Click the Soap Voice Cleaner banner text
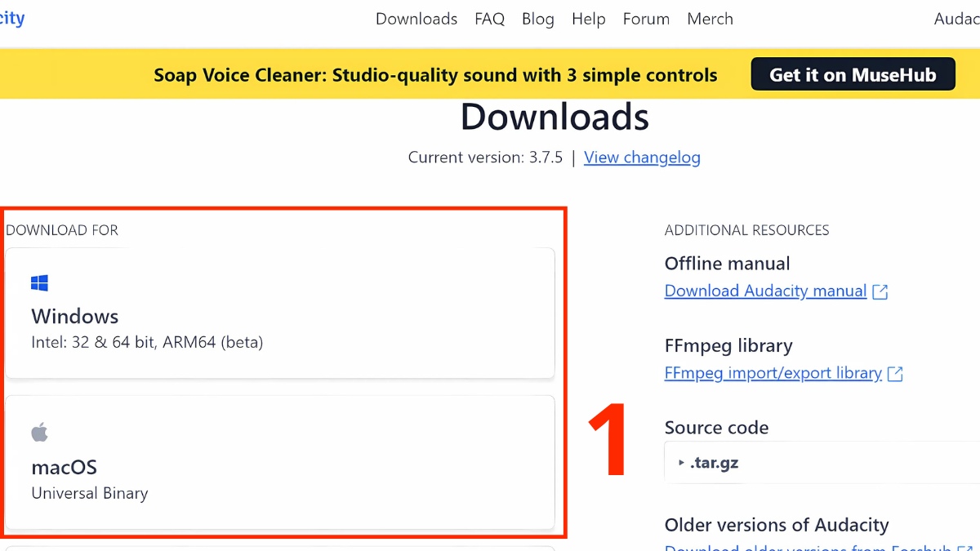 pos(435,75)
